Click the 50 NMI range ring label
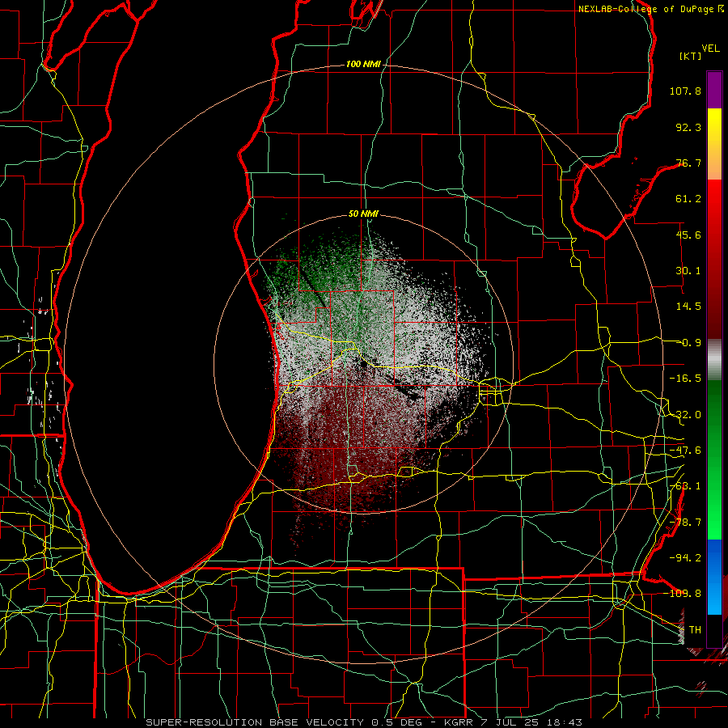The height and width of the screenshot is (728, 728). click(363, 214)
